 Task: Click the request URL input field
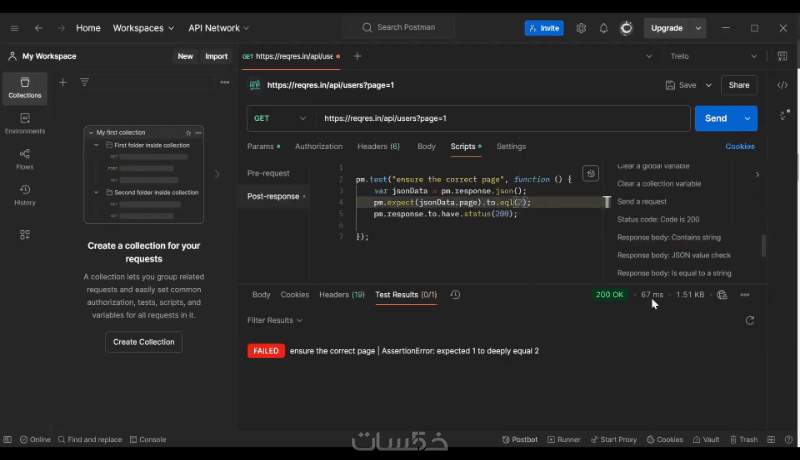click(503, 118)
